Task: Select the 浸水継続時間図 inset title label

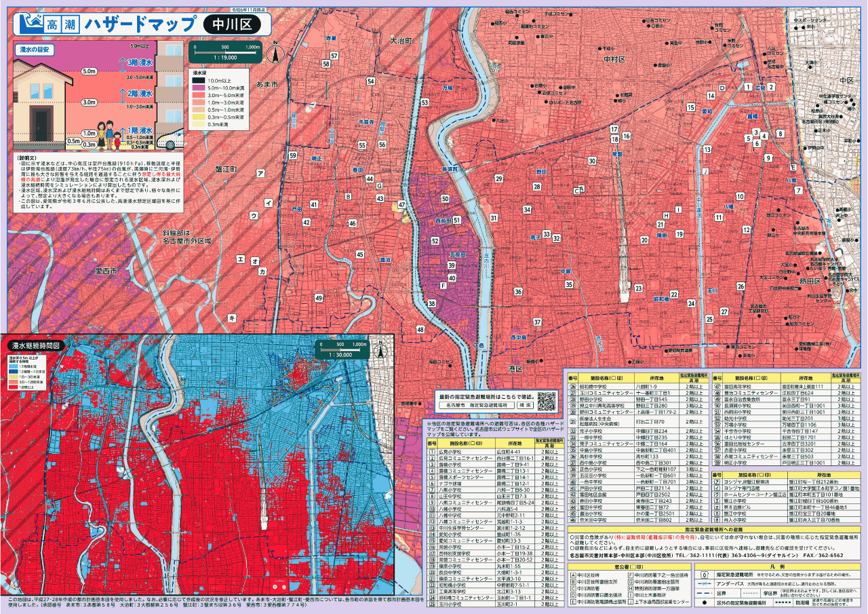Action: (35, 345)
